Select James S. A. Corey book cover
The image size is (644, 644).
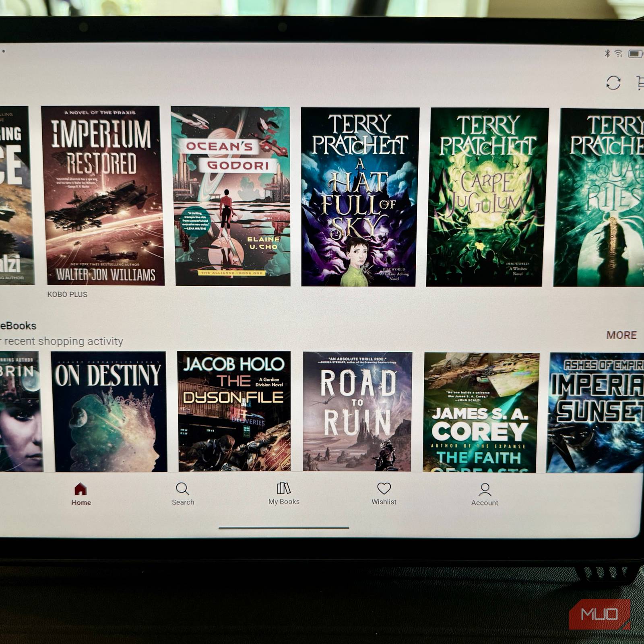pos(481,412)
